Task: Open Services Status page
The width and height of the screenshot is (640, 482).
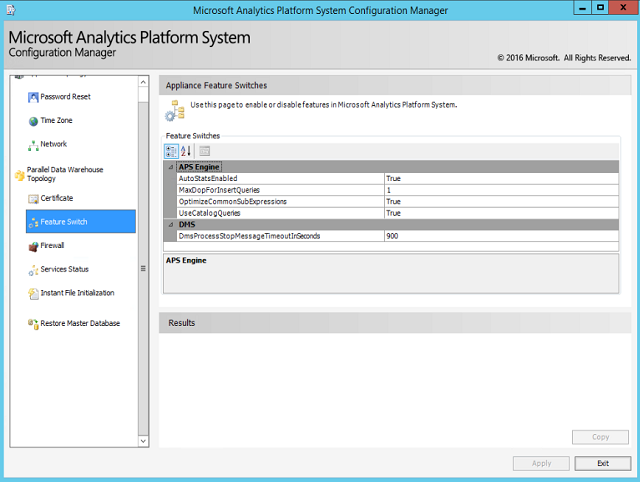Action: click(x=64, y=269)
